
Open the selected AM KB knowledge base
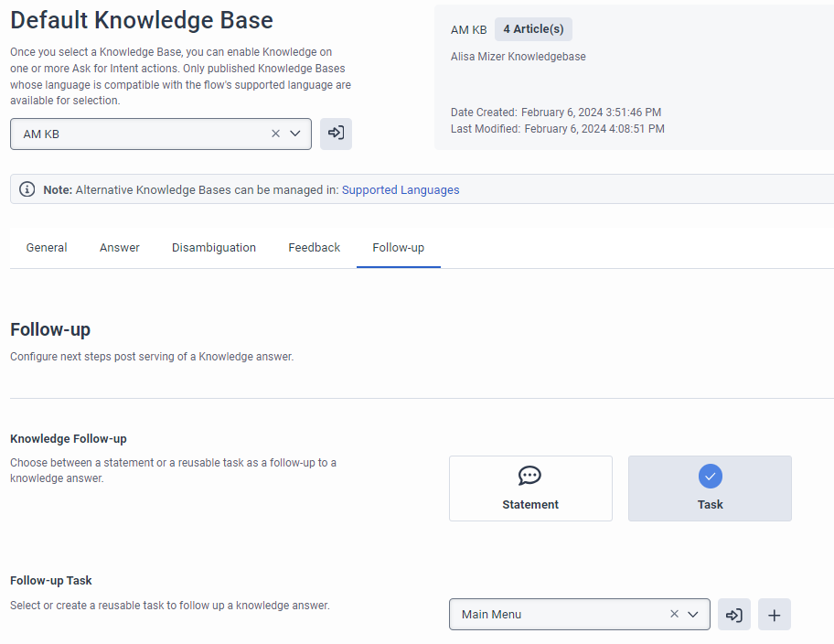(336, 134)
